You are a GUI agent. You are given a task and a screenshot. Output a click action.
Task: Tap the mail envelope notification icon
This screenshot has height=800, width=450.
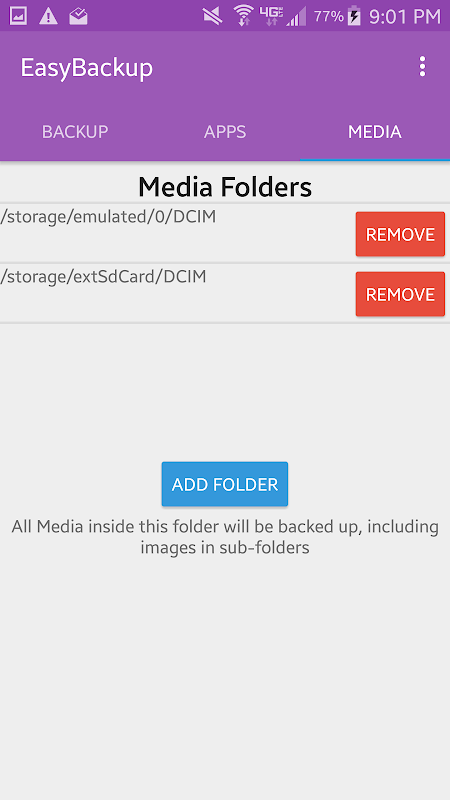pyautogui.click(x=79, y=16)
